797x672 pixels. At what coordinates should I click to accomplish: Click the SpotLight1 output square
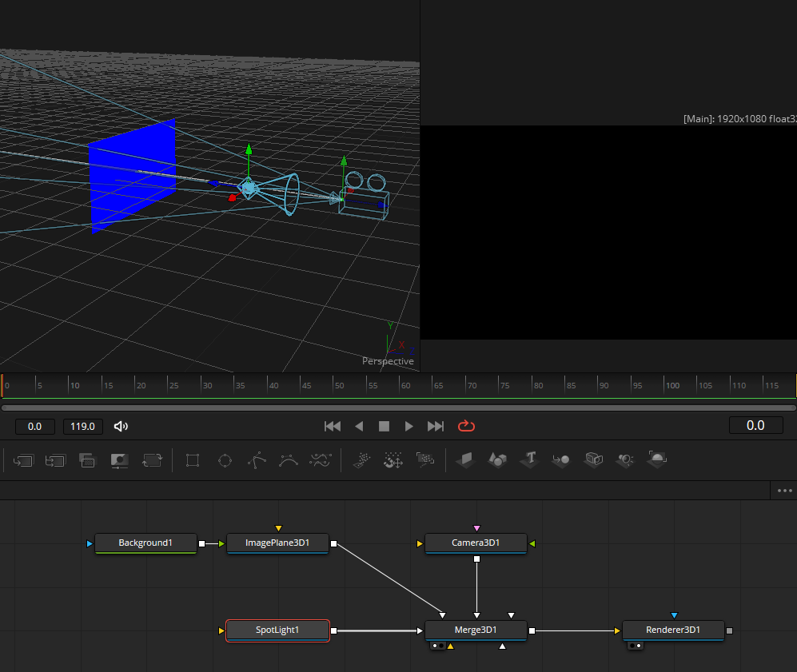click(x=334, y=631)
